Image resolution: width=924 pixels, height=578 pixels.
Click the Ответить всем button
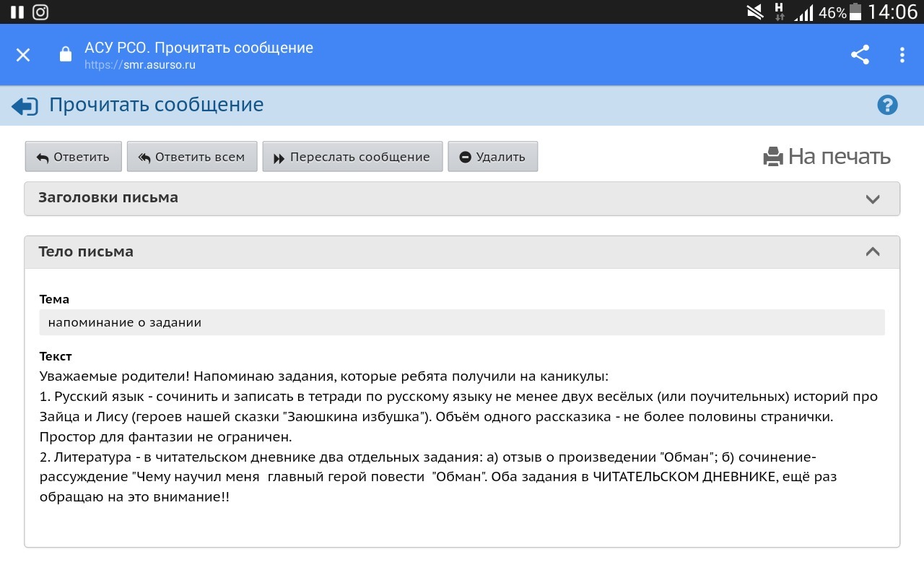pos(192,157)
